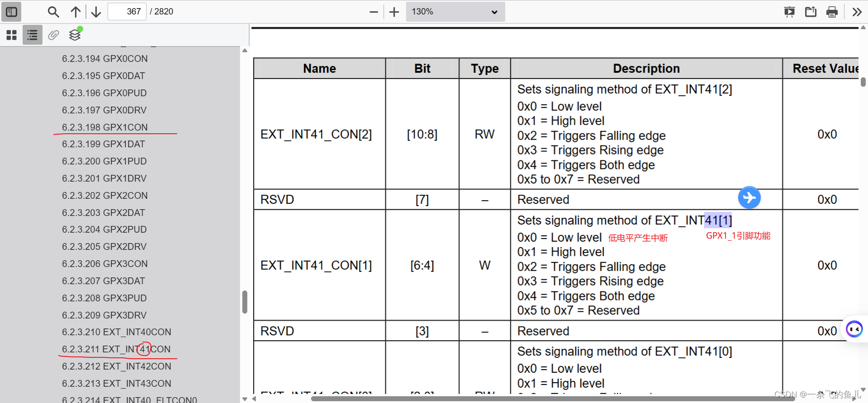Click highlighted text 41[1] in description
Image resolution: width=868 pixels, height=403 pixels.
718,220
